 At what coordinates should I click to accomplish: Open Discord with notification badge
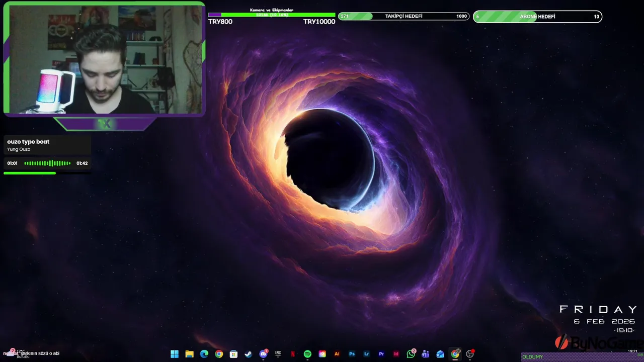[263, 354]
